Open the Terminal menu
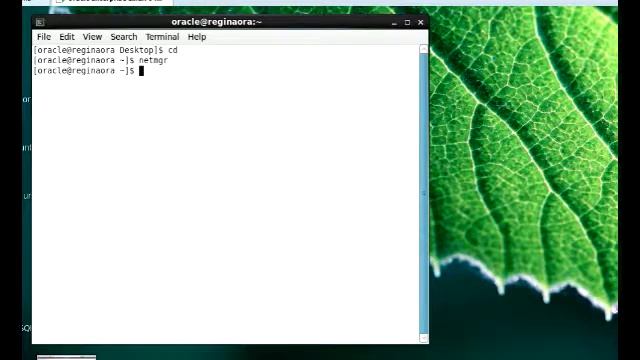The image size is (640, 360). [x=162, y=37]
